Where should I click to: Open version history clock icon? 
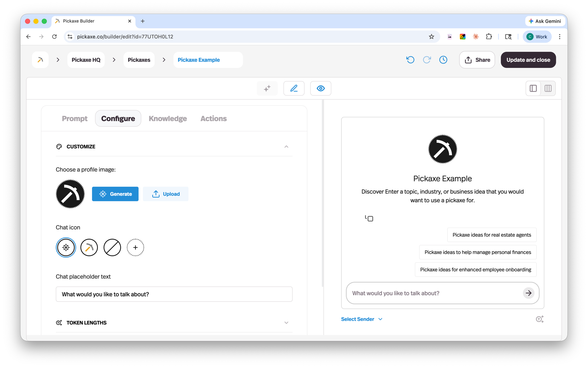(443, 60)
